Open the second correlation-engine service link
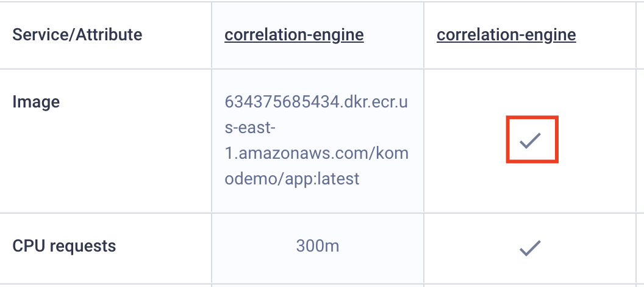Image resolution: width=644 pixels, height=287 pixels. [x=506, y=35]
